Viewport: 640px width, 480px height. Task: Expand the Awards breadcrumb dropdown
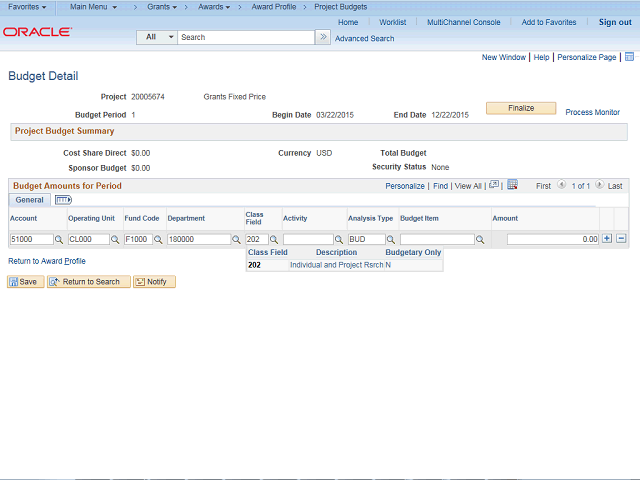214,7
